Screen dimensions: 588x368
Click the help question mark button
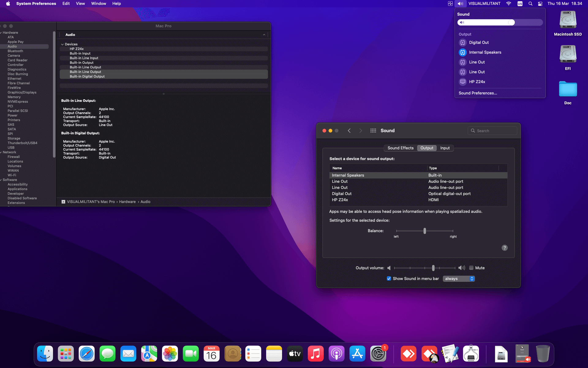click(x=504, y=248)
